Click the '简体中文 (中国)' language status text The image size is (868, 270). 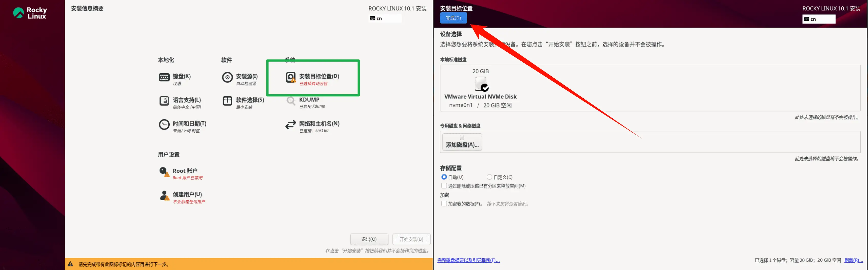pyautogui.click(x=187, y=107)
